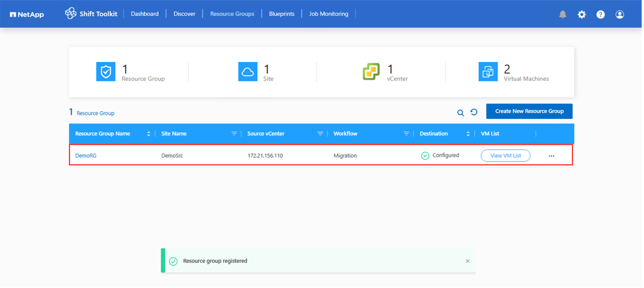The image size is (644, 288).
Task: Open the Workflow column filter
Action: click(406, 134)
